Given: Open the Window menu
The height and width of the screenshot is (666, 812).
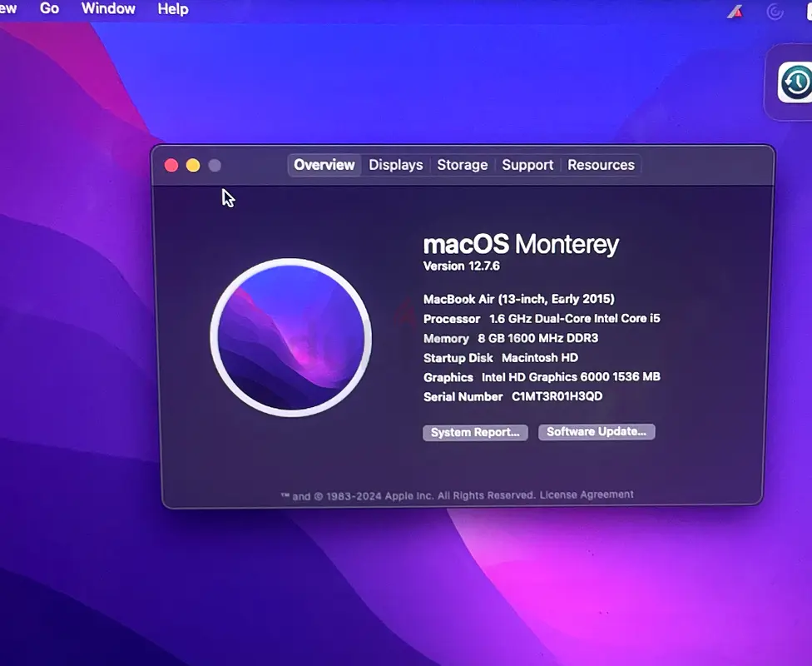Looking at the screenshot, I should pos(108,8).
